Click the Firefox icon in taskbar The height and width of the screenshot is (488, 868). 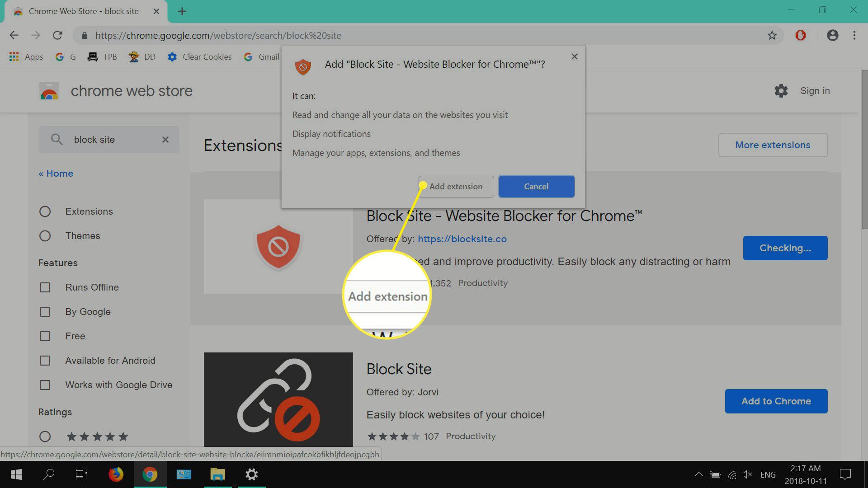point(117,474)
